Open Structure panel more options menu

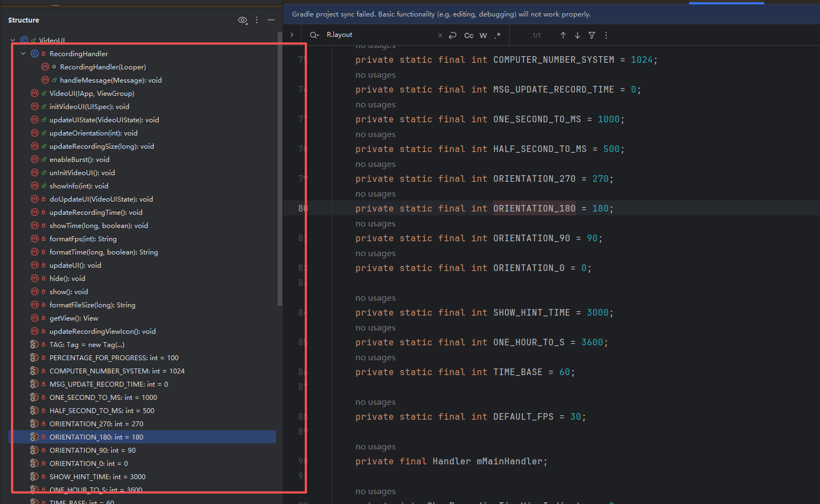coord(257,20)
